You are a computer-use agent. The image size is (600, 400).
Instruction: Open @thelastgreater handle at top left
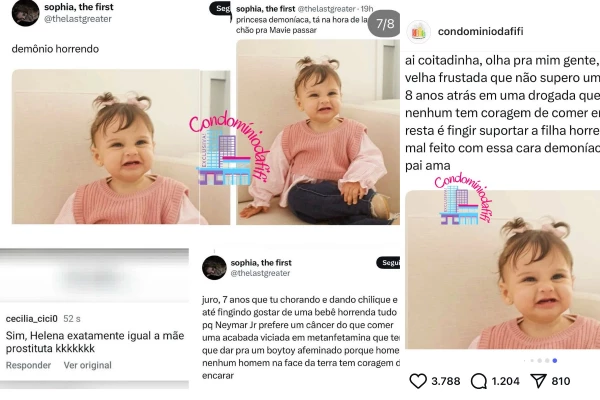click(x=78, y=19)
